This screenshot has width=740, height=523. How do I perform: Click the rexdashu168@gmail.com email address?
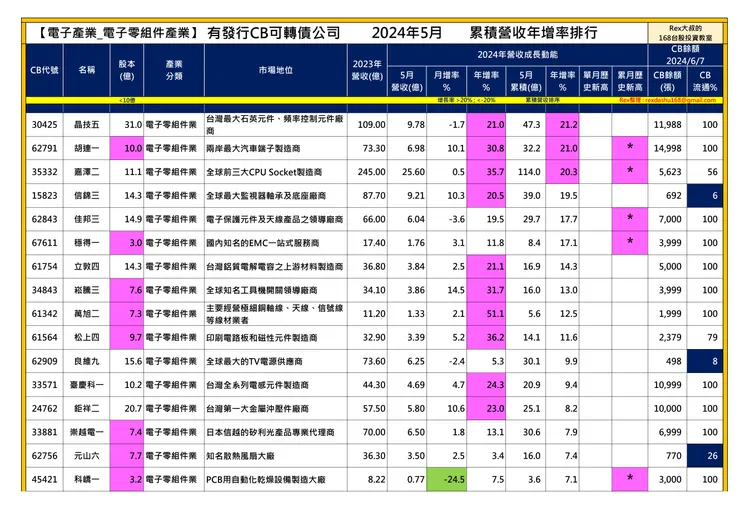680,100
